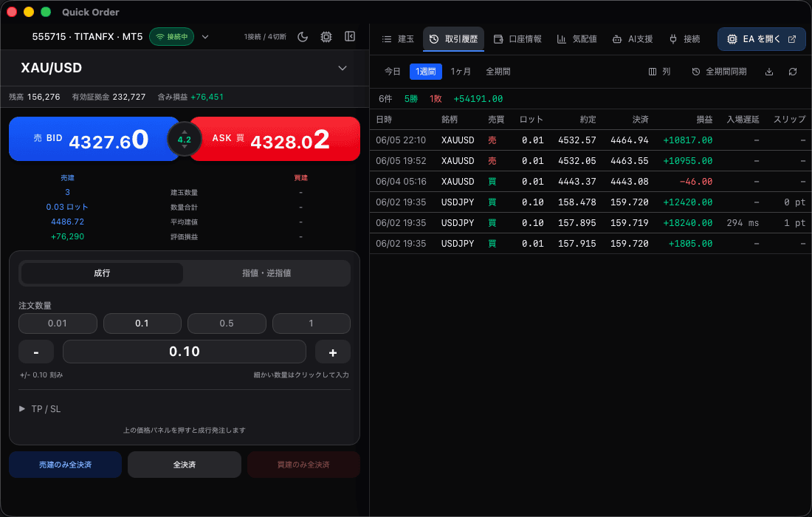
Task: Click the 含み損益 +76,451 value
Action: [207, 97]
